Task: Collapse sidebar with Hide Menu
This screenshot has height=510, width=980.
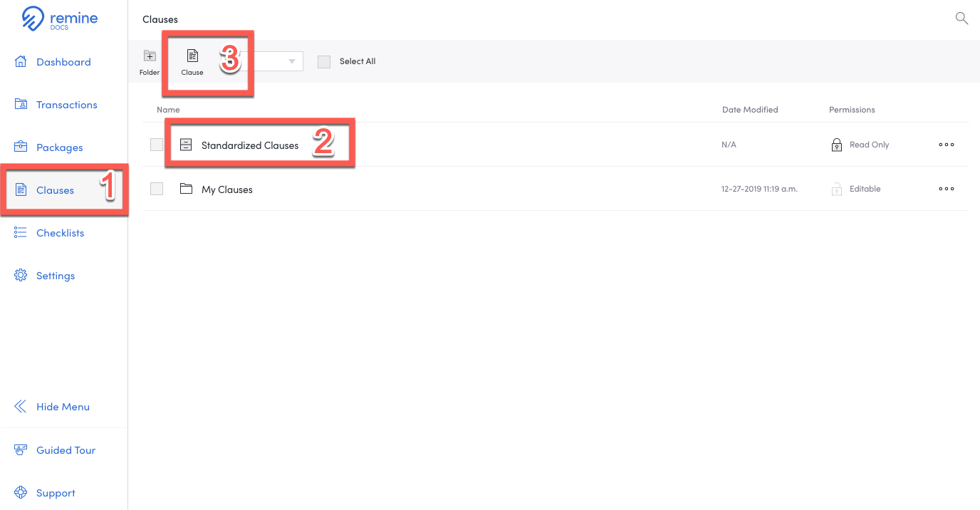Action: [x=63, y=407]
